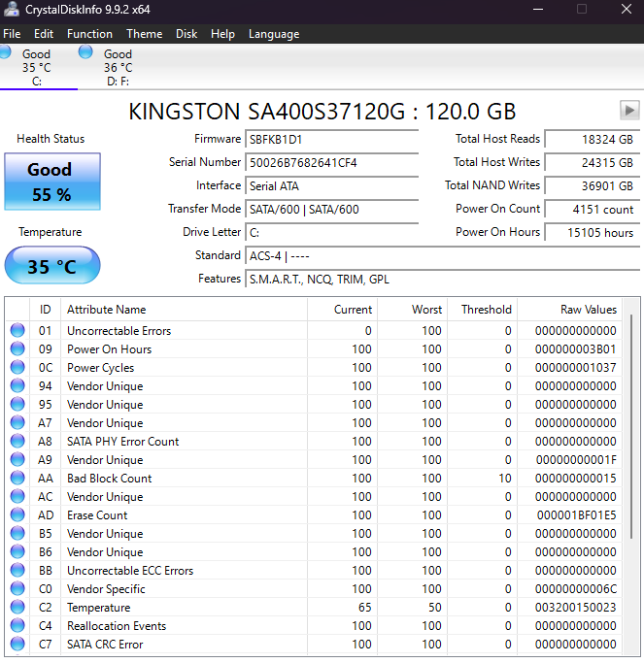Click the status icon for SATA CRC Error row

[x=17, y=644]
